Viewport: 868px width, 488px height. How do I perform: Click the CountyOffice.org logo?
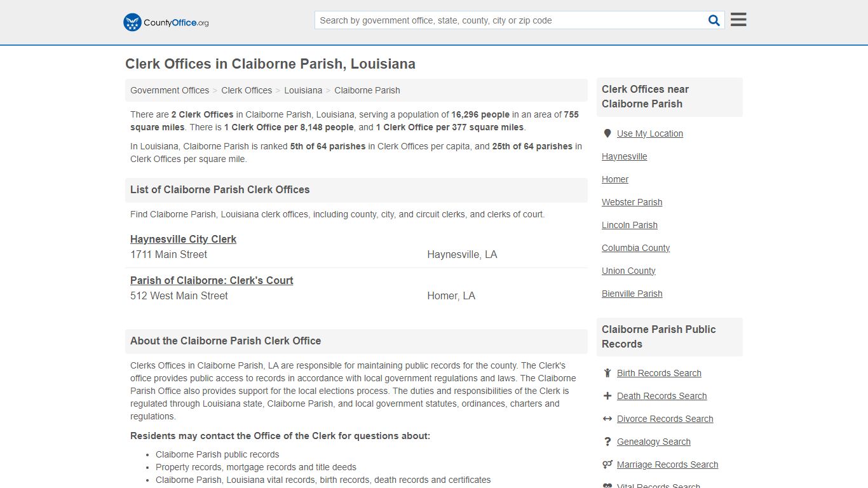click(166, 22)
